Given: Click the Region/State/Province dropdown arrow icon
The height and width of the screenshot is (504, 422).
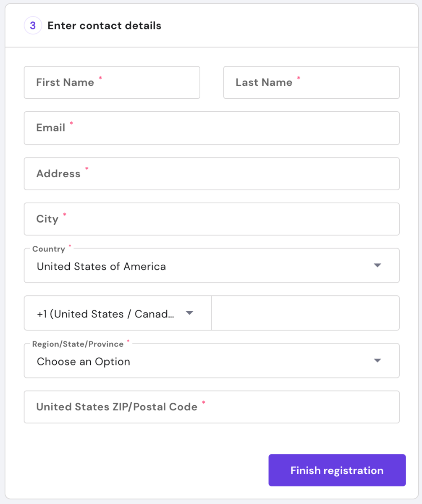Looking at the screenshot, I should tap(377, 361).
